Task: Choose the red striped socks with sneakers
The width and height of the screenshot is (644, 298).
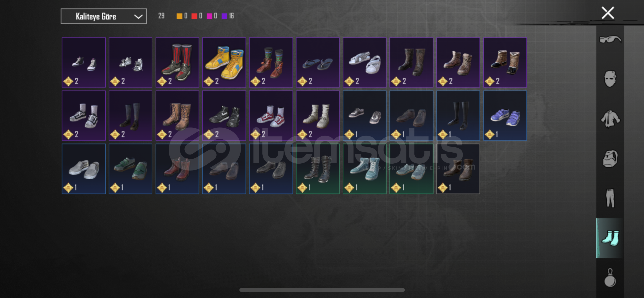Action: point(177,62)
